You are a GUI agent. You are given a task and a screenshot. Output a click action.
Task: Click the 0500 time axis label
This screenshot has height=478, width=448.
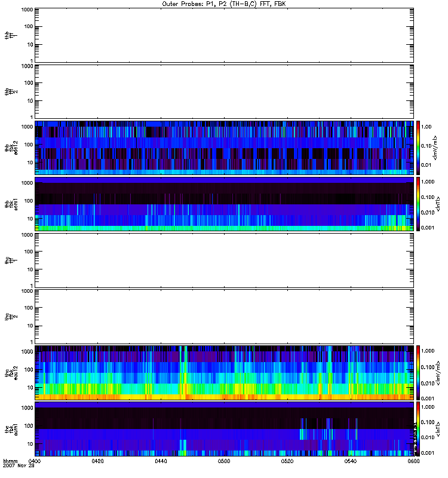224,461
